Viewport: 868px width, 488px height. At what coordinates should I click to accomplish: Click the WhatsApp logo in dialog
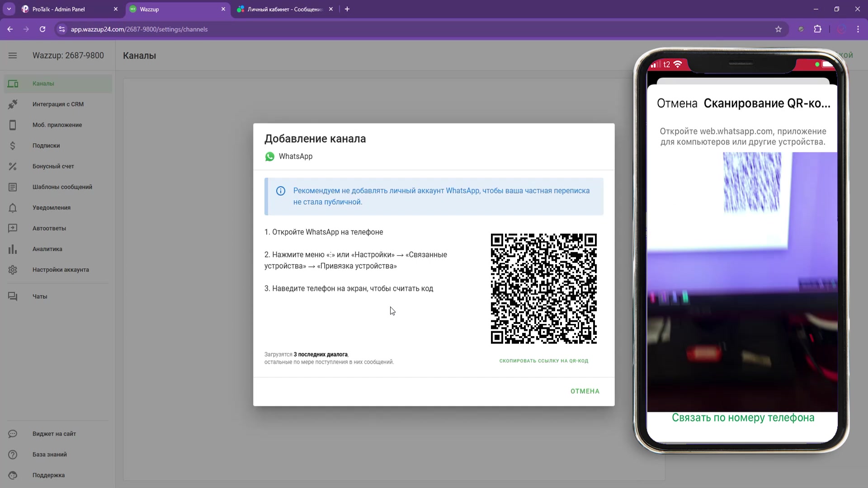(270, 156)
